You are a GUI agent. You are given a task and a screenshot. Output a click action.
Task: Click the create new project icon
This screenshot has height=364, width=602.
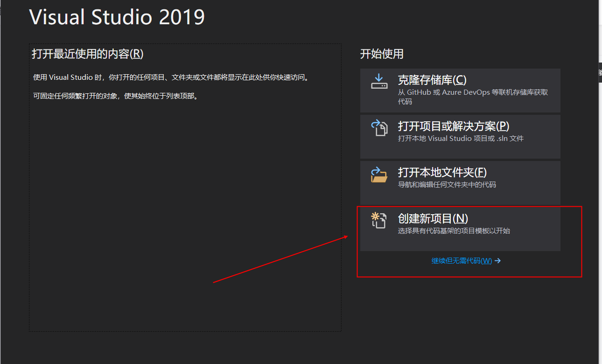(x=379, y=220)
